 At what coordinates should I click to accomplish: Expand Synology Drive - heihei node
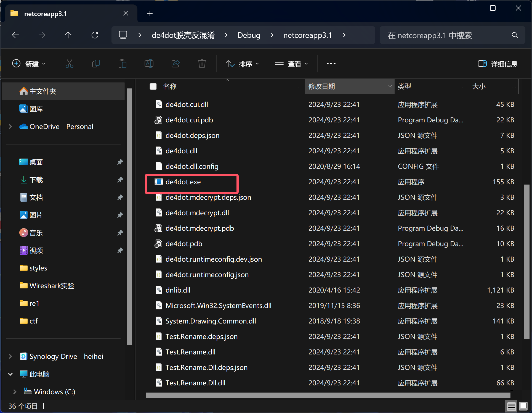coord(10,356)
